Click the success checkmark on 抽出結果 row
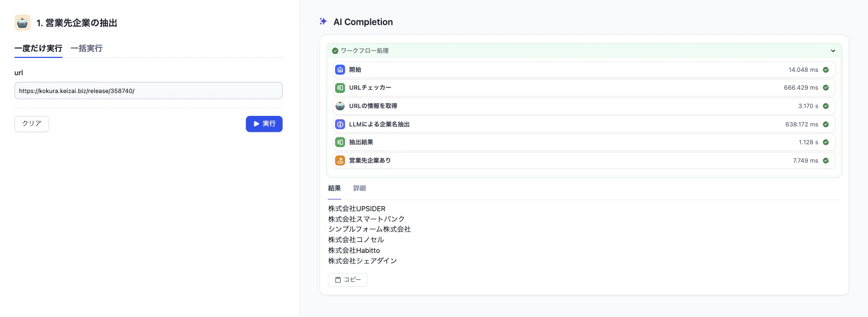Image resolution: width=868 pixels, height=317 pixels. [826, 142]
